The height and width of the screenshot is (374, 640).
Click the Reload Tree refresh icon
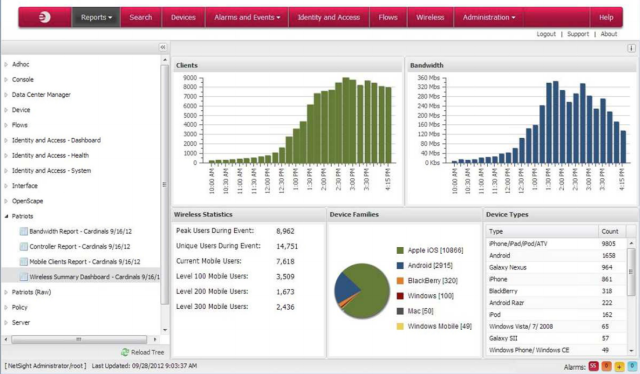(x=125, y=352)
